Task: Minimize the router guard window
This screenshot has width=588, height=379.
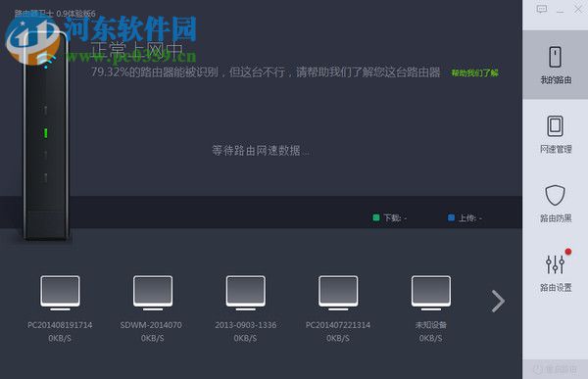Action: pyautogui.click(x=560, y=12)
